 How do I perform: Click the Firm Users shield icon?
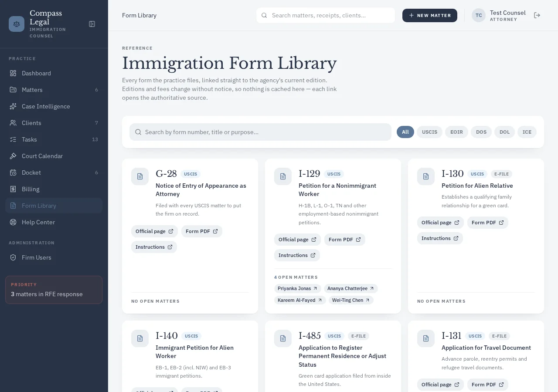coord(13,257)
